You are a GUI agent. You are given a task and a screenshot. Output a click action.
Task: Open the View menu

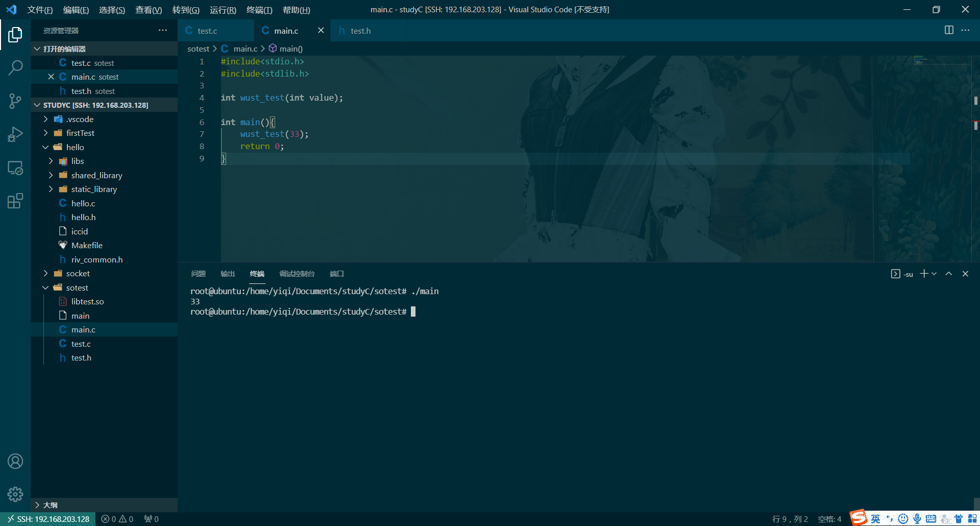(149, 10)
